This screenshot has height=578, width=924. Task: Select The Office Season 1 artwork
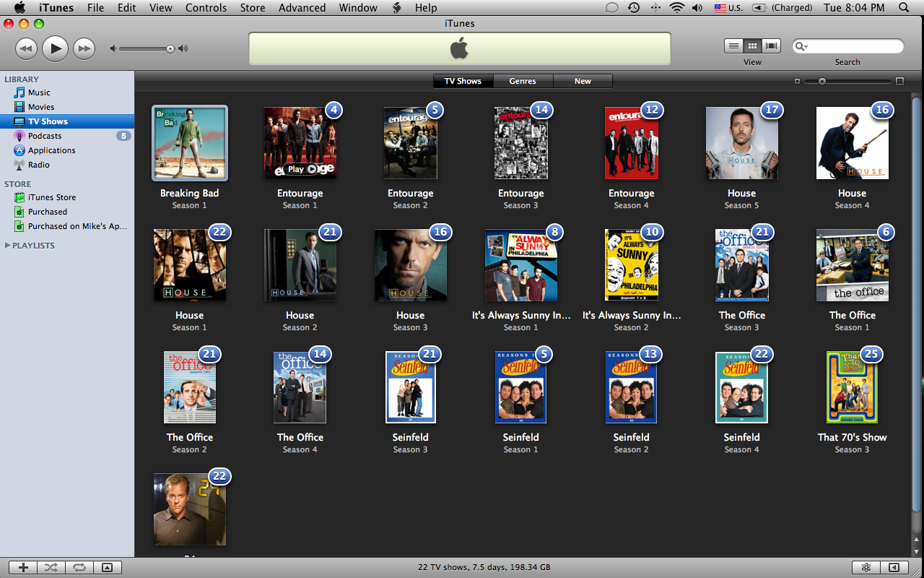click(x=853, y=265)
